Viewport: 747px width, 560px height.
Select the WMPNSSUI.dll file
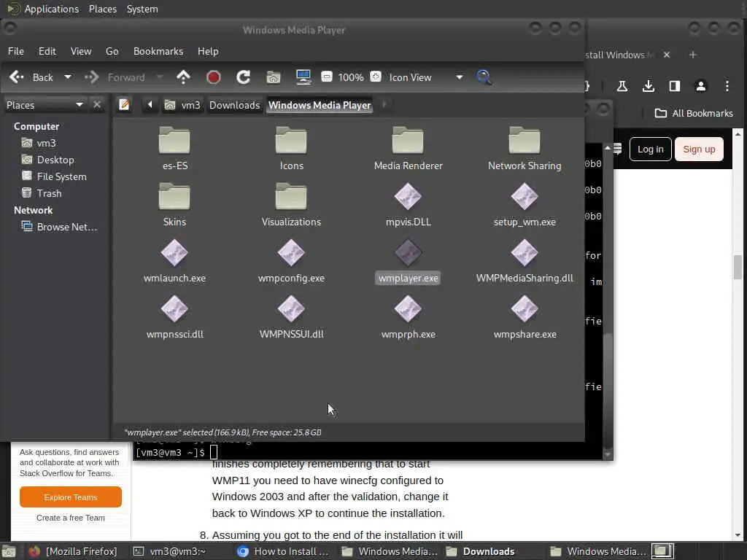[x=291, y=317]
